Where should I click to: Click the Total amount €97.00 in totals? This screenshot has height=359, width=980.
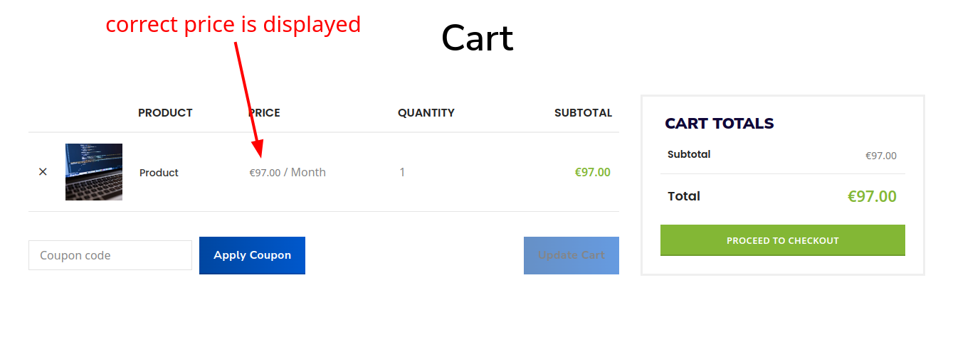click(872, 196)
